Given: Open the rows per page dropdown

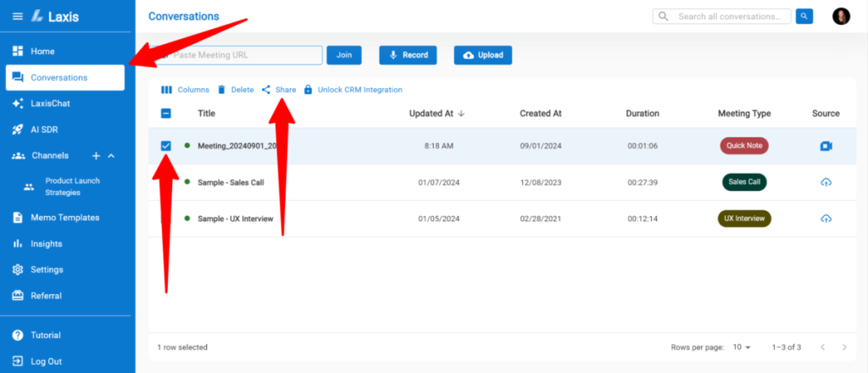Looking at the screenshot, I should click(x=742, y=348).
